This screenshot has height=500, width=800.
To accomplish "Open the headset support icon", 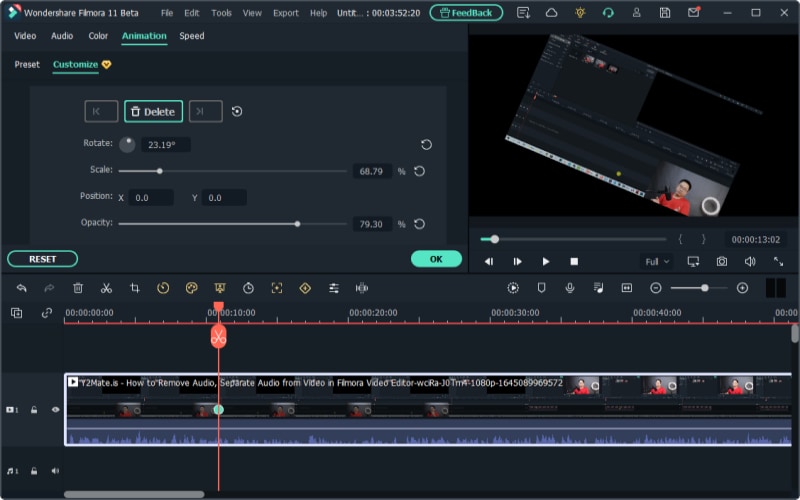I will pyautogui.click(x=608, y=13).
